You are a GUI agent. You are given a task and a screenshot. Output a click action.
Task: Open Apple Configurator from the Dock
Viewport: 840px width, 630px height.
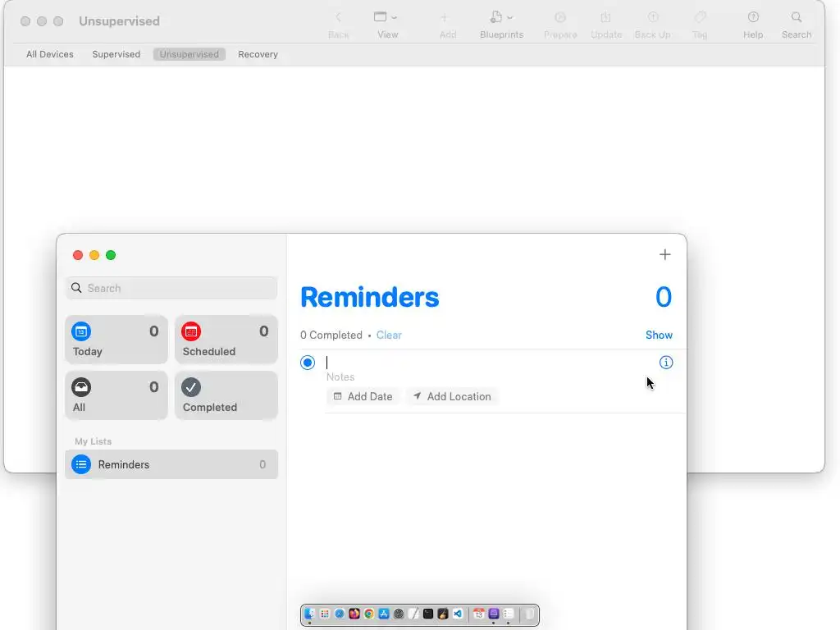tap(493, 614)
